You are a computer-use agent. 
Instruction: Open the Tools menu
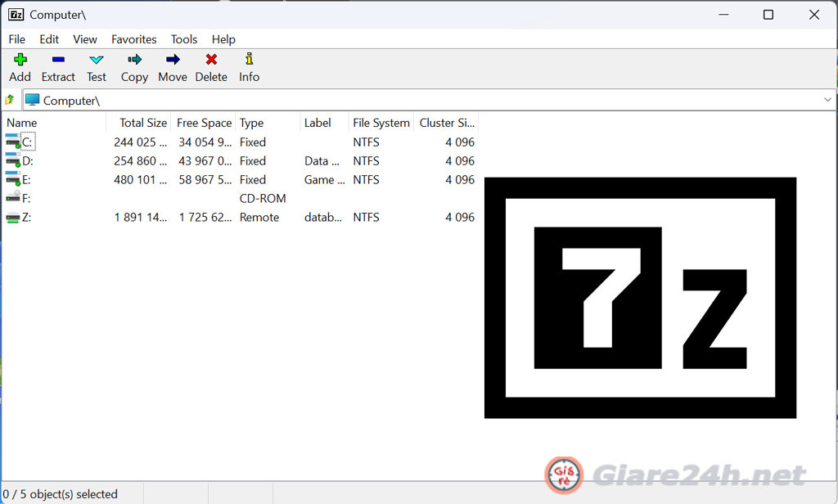tap(183, 38)
